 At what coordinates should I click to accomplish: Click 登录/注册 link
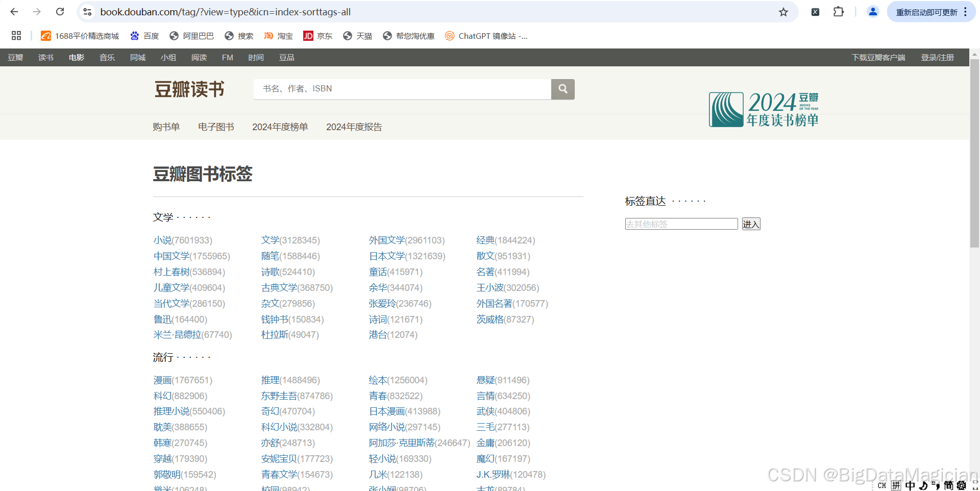click(938, 57)
